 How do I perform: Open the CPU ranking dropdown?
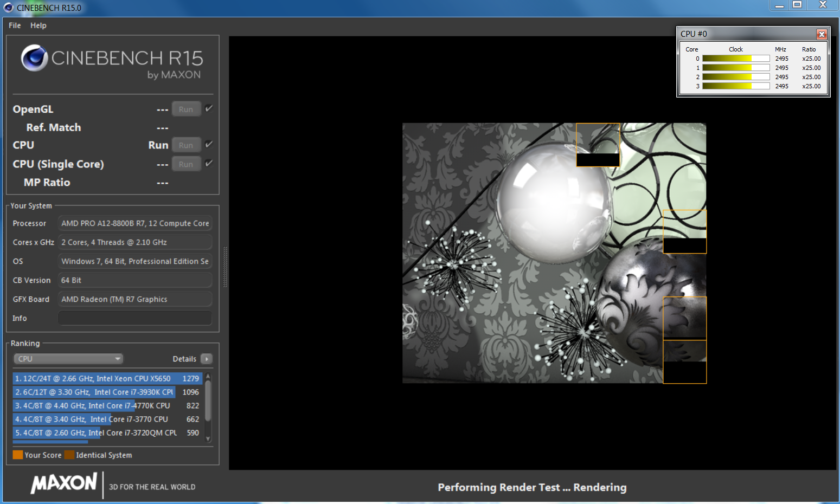[x=68, y=359]
